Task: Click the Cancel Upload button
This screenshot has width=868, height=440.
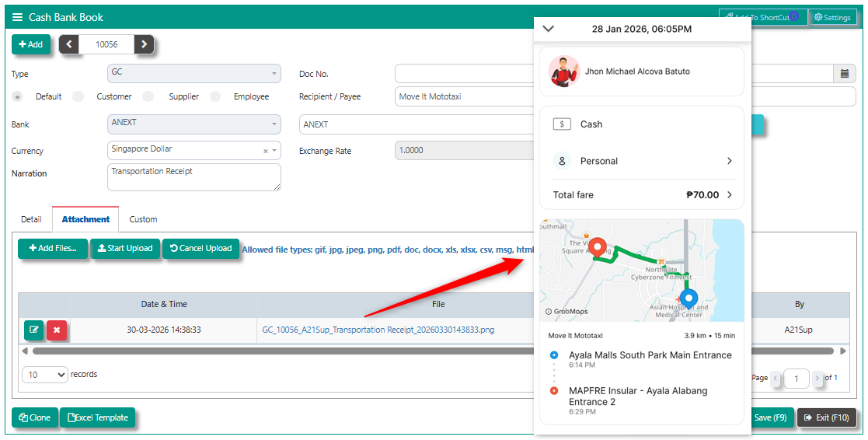Action: tap(201, 248)
